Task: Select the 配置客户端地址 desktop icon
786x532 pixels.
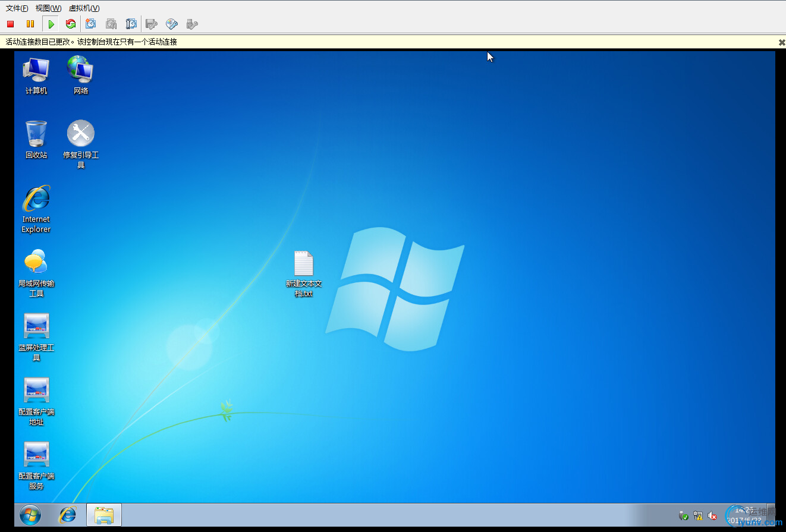Action: point(36,401)
